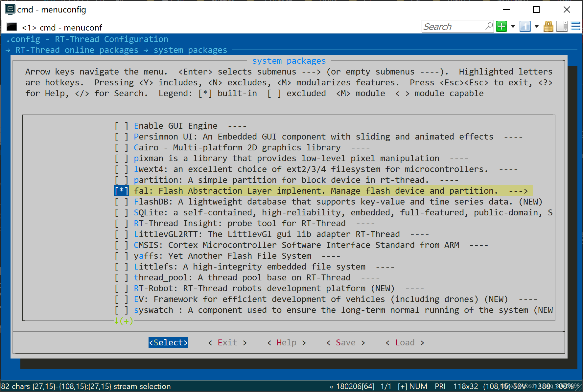Toggle checkbox for RT-Robot

click(121, 289)
